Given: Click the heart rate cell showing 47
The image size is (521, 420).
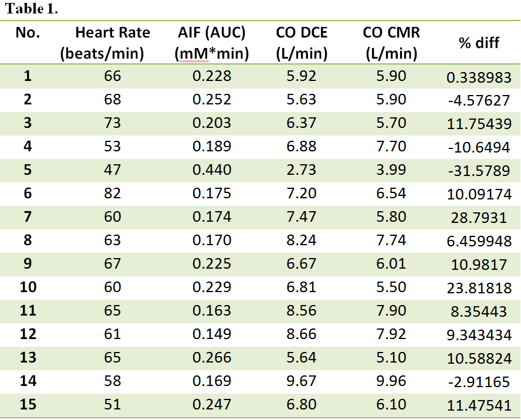Looking at the screenshot, I should (x=112, y=170).
